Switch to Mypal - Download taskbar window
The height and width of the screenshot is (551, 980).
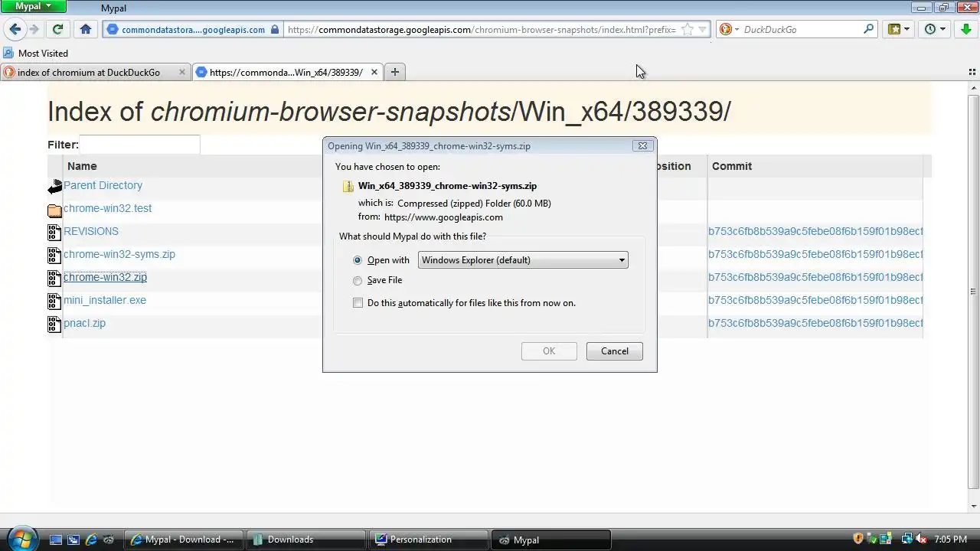pyautogui.click(x=183, y=540)
